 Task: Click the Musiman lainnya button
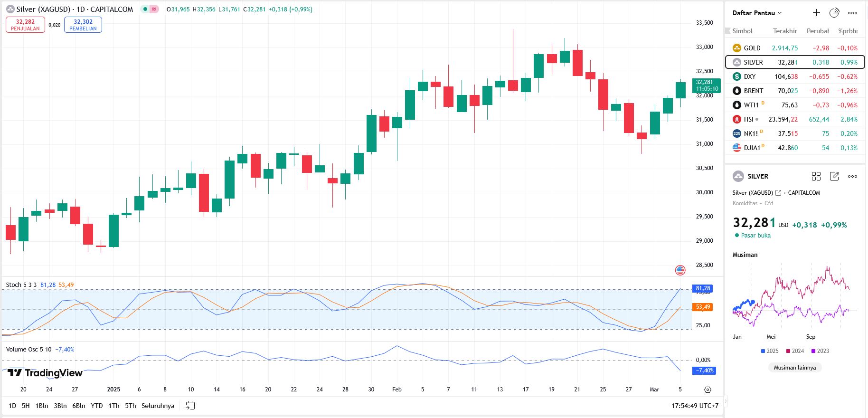click(794, 368)
